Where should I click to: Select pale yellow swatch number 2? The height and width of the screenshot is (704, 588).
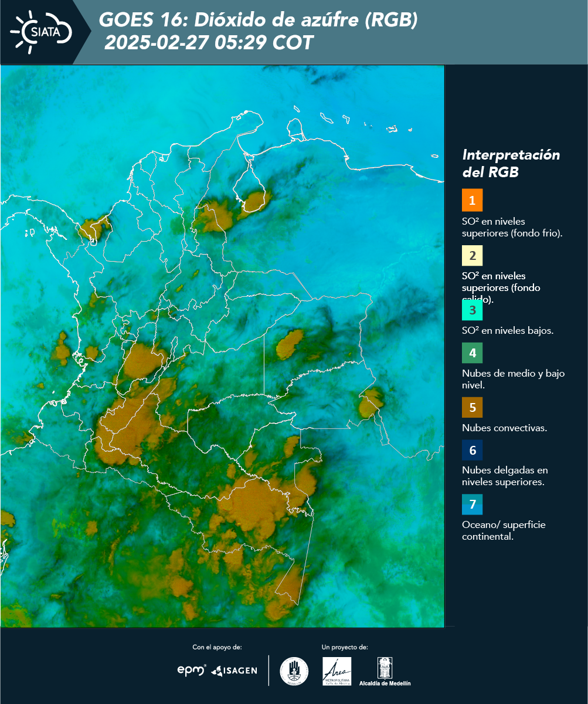click(x=472, y=255)
